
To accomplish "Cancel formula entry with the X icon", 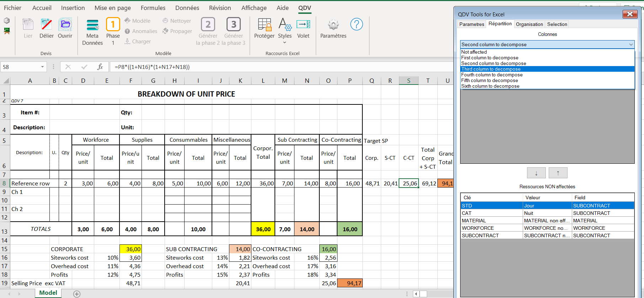I will point(68,67).
